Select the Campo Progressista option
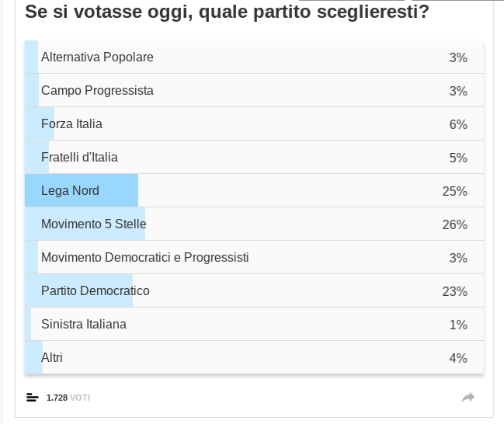This screenshot has width=504, height=424. click(97, 91)
